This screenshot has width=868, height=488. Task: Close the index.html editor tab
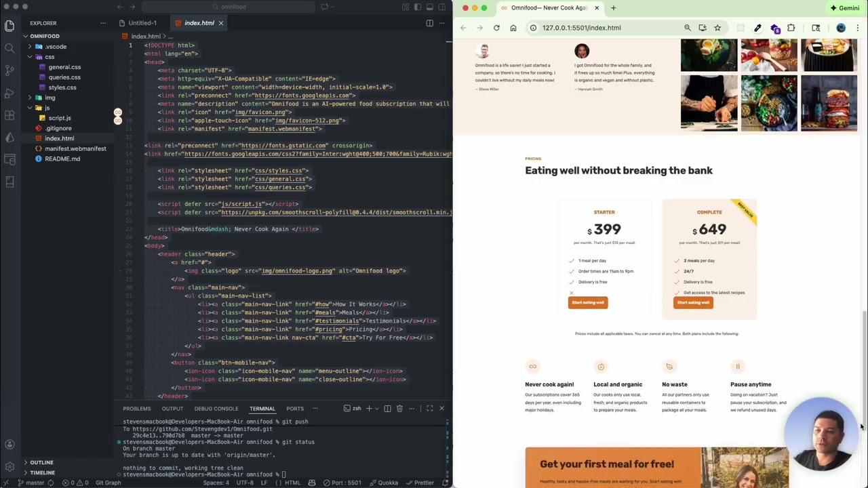[x=220, y=23]
